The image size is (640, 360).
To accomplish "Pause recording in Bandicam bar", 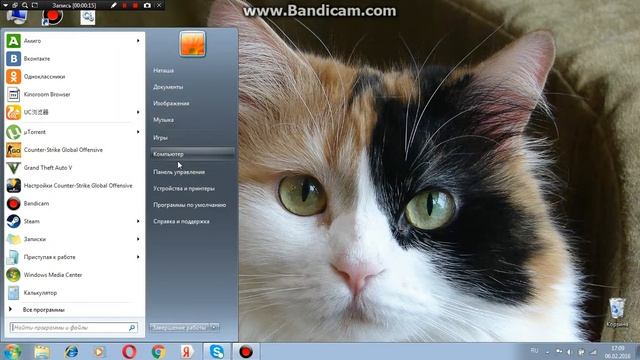I will pos(124,5).
